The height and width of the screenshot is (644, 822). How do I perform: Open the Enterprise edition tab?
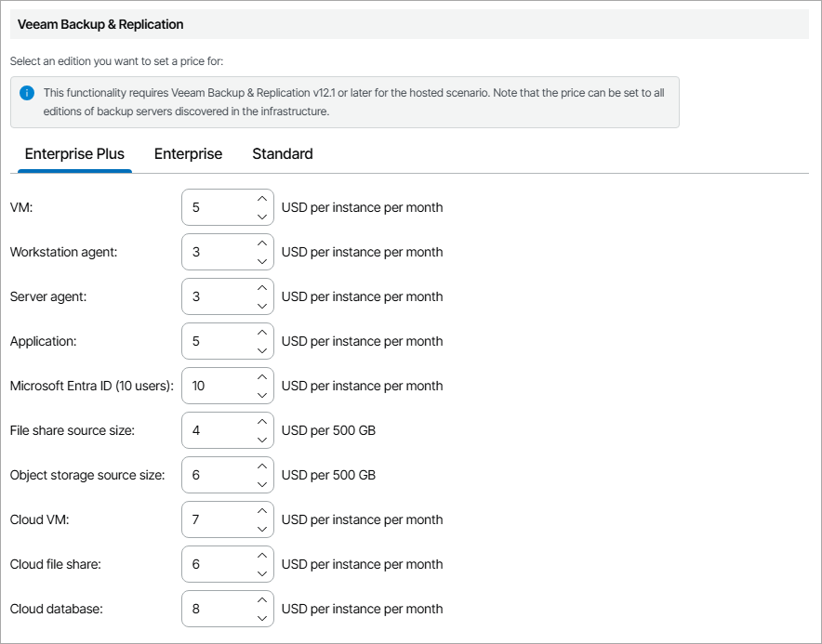click(x=188, y=154)
